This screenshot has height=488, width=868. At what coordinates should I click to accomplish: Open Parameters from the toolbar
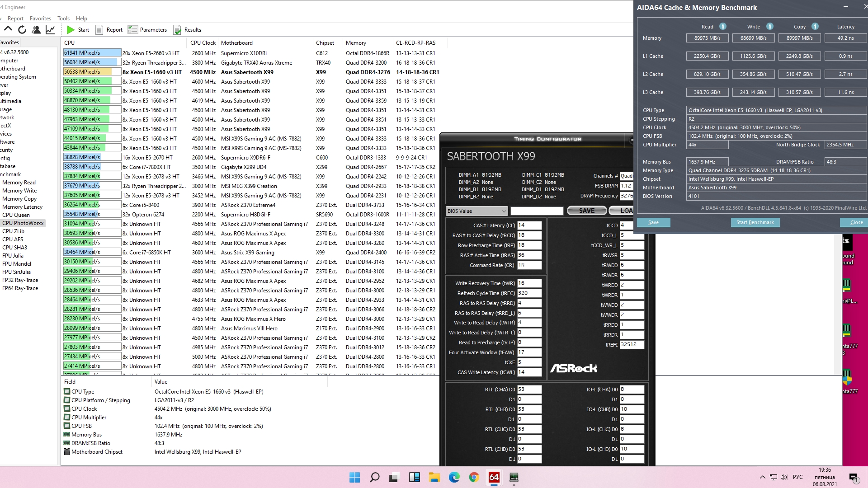pyautogui.click(x=147, y=30)
